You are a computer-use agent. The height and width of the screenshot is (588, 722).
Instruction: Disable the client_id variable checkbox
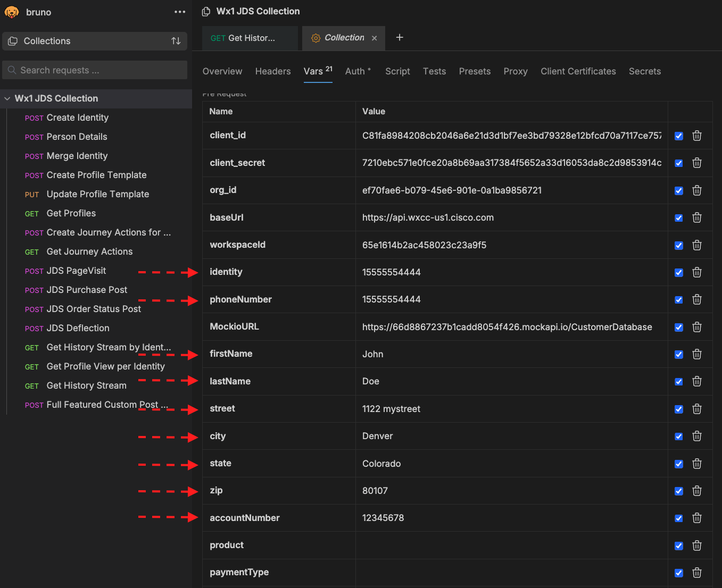point(679,136)
